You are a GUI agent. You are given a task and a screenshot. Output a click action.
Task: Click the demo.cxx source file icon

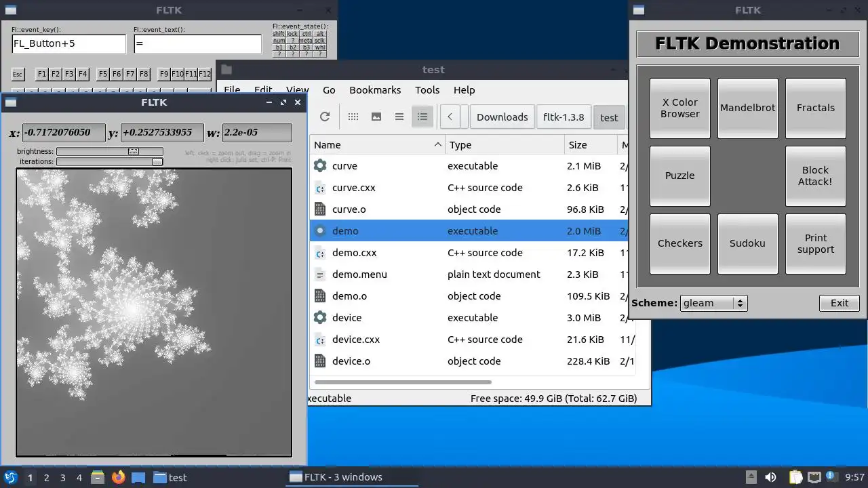320,253
